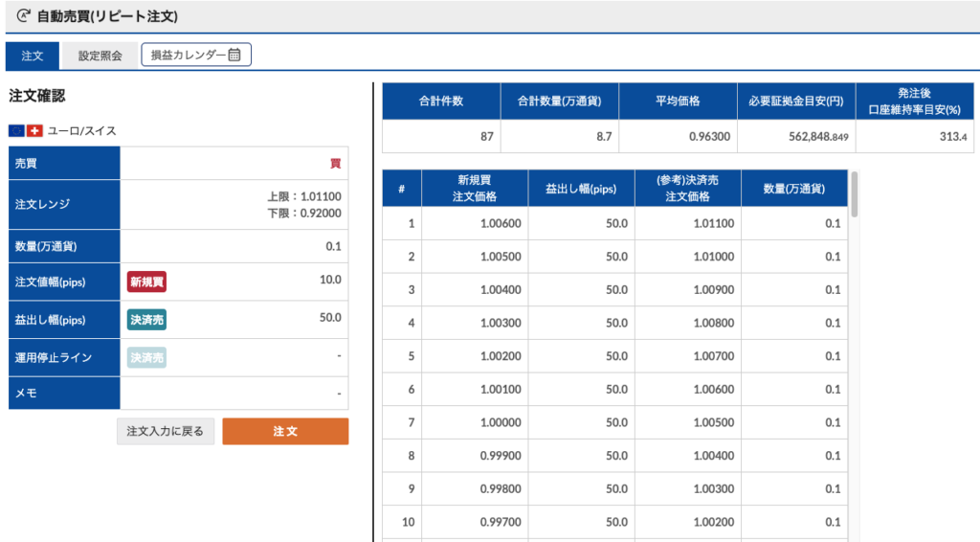Click the 注文確認 heading
Image resolution: width=980 pixels, height=542 pixels.
[37, 96]
